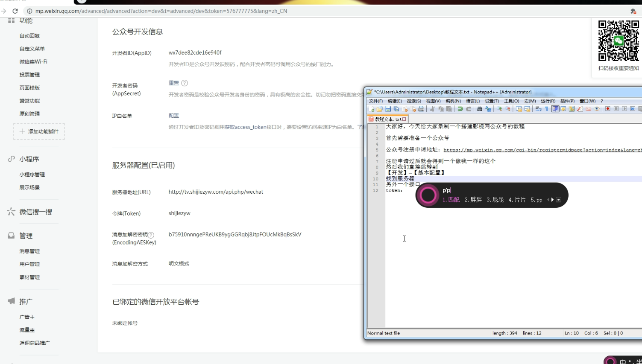Click the Redo arrow icon in Notepad++
Screen dimensions: 642x364
(469, 109)
